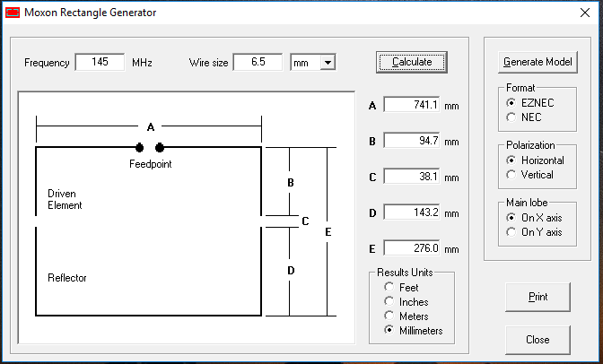This screenshot has height=364, width=603.
Task: Switch results units to Inches
Action: click(389, 302)
